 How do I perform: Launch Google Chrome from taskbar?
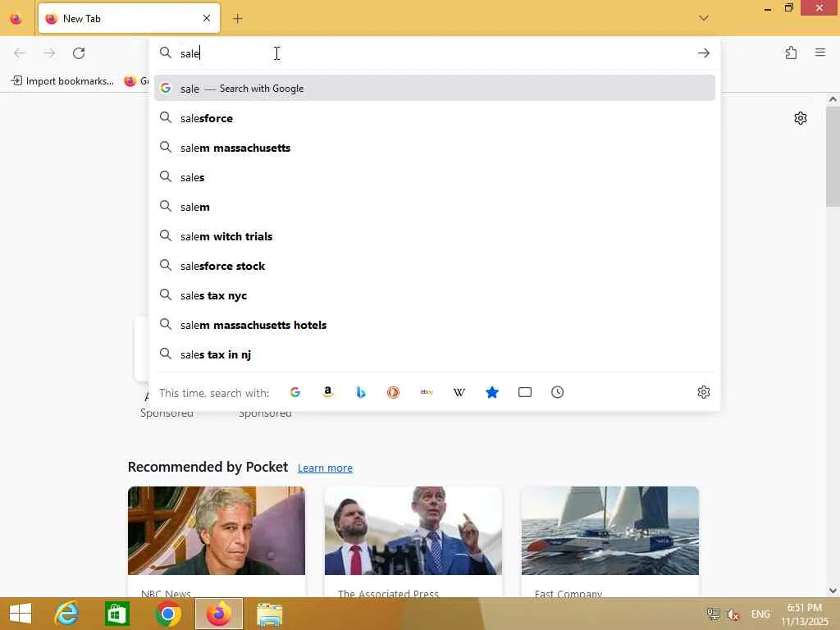[167, 614]
